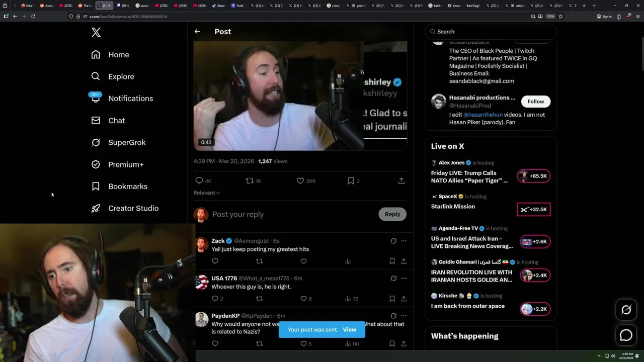Open the floating Grok button
The width and height of the screenshot is (644, 362).
coord(626,310)
